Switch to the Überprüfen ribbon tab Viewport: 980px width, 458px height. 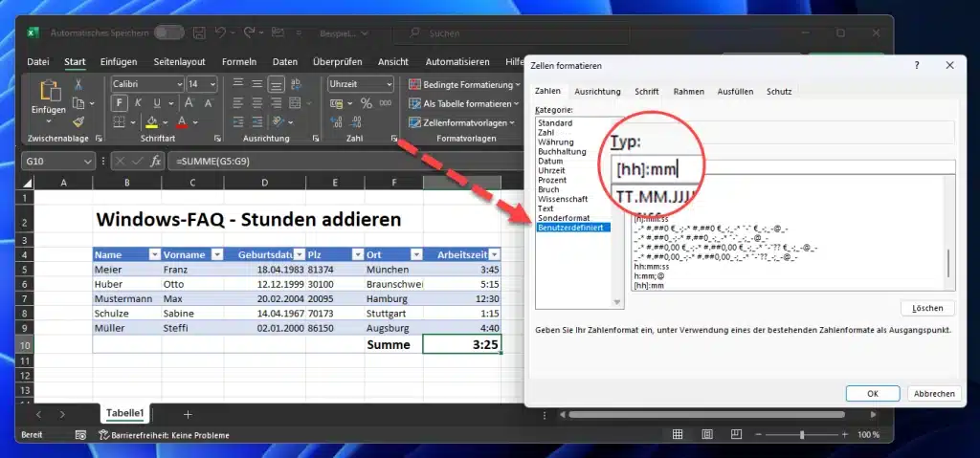tap(338, 62)
